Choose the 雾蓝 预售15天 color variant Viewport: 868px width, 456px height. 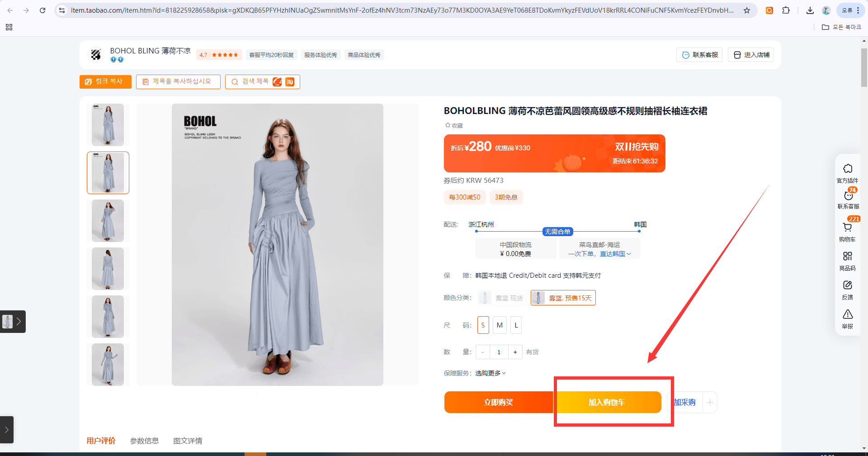tap(563, 298)
